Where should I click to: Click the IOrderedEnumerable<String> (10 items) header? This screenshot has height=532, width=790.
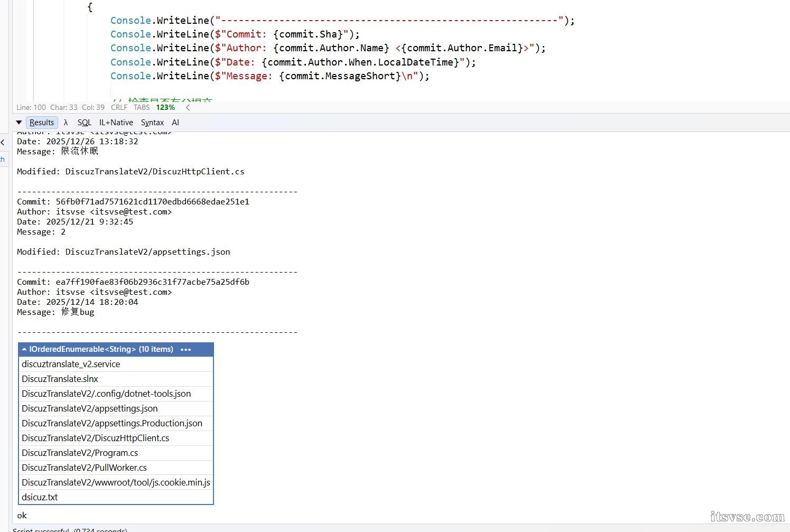point(101,349)
